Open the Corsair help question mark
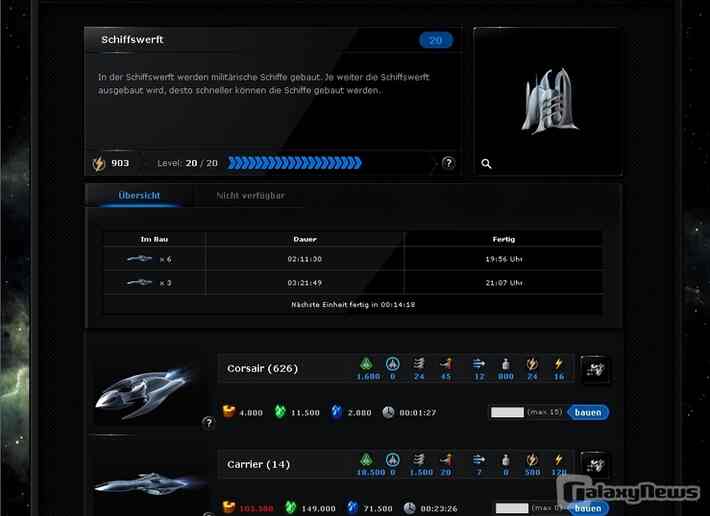The height and width of the screenshot is (516, 710). pos(208,423)
